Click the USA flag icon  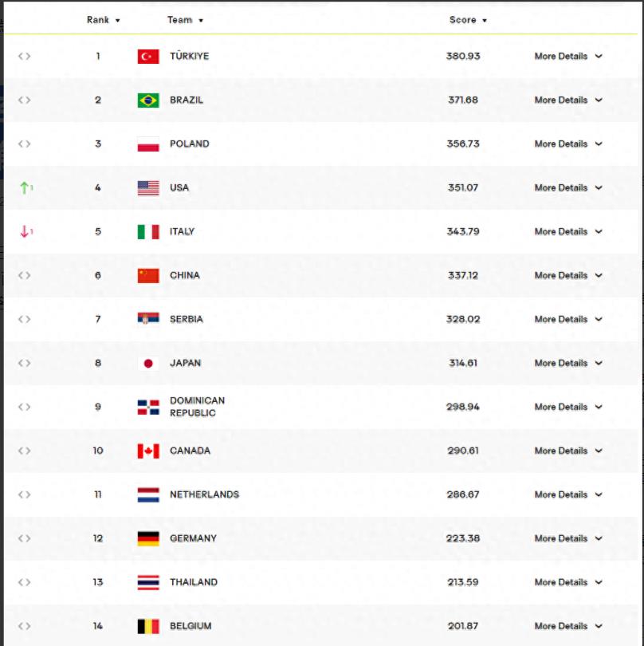[148, 188]
